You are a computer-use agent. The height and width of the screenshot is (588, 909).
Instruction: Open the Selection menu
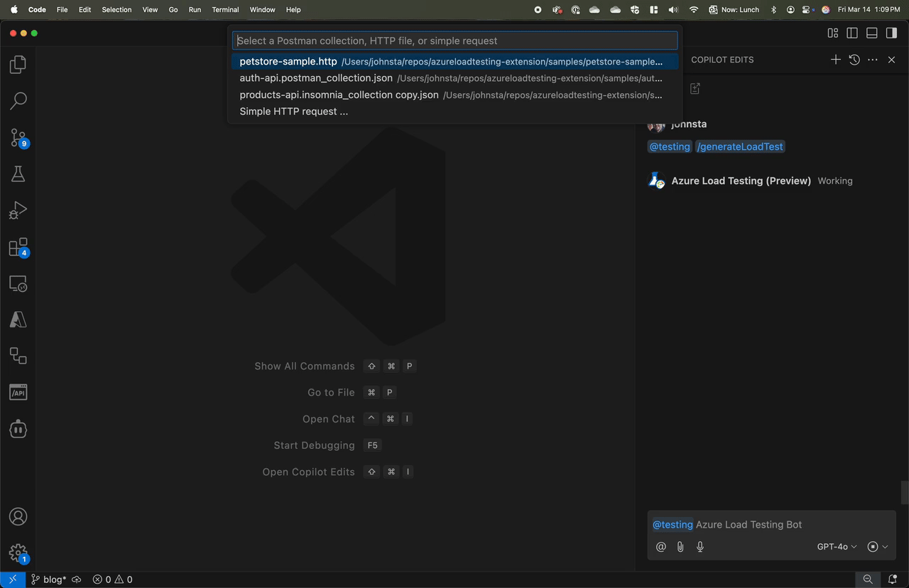pyautogui.click(x=116, y=10)
